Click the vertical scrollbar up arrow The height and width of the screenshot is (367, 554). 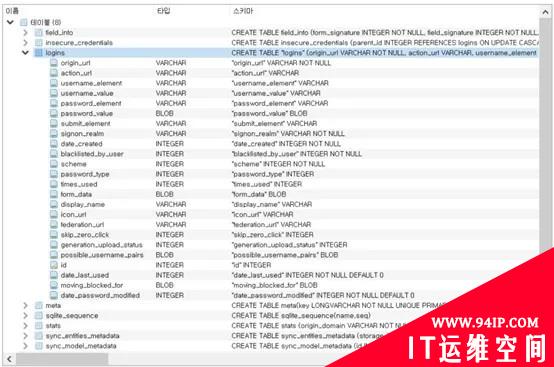click(x=545, y=12)
